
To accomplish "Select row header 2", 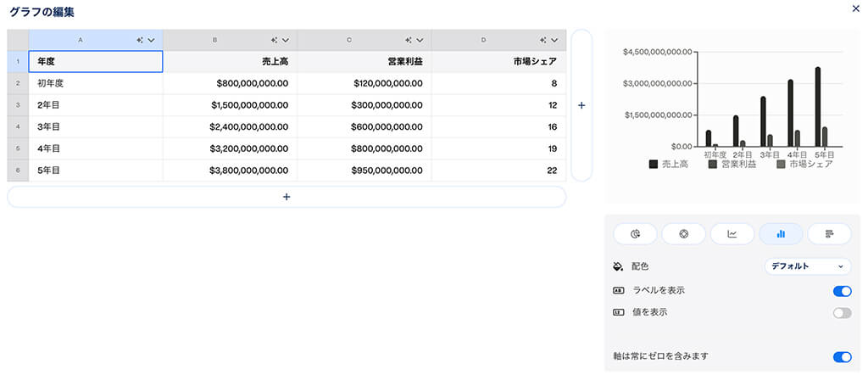I will pyautogui.click(x=18, y=84).
